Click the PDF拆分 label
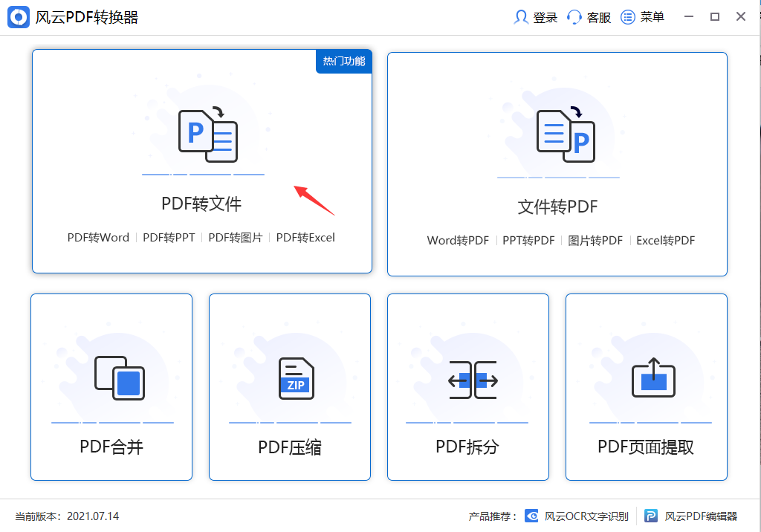 [467, 447]
